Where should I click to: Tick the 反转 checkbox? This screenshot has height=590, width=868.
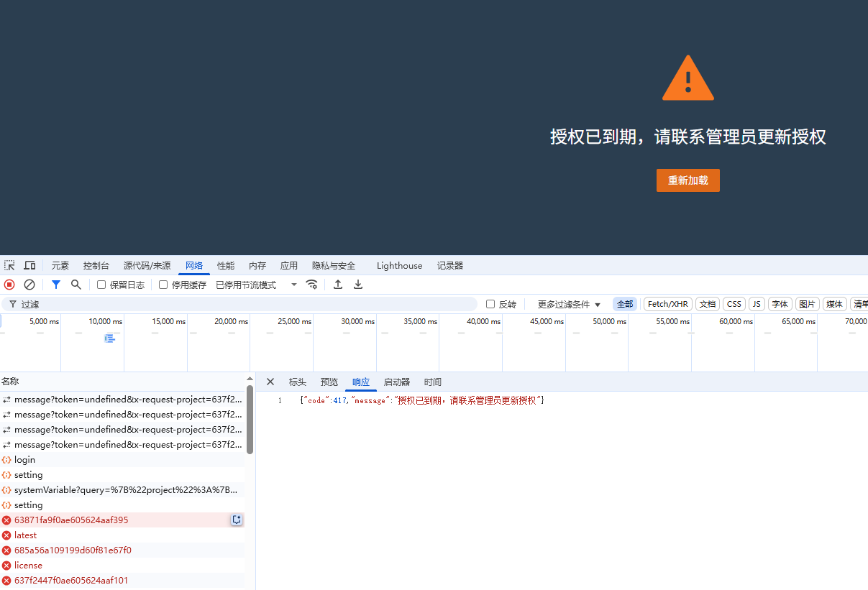490,304
